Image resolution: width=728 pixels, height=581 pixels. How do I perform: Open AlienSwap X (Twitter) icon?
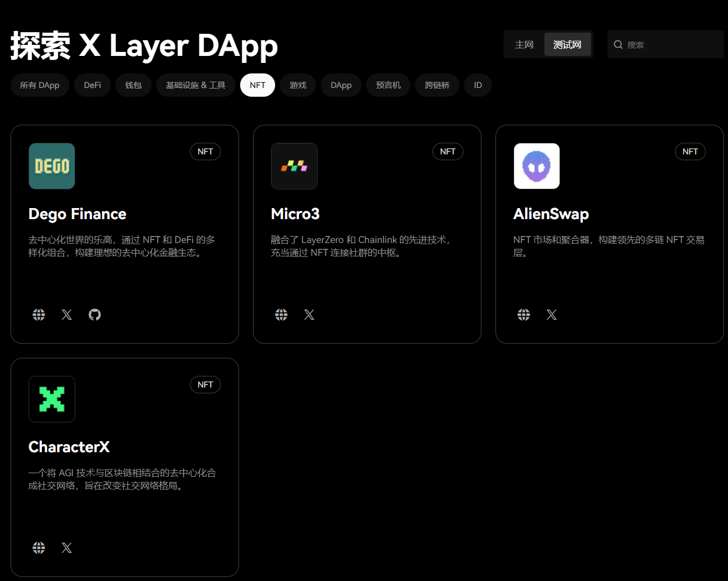552,315
